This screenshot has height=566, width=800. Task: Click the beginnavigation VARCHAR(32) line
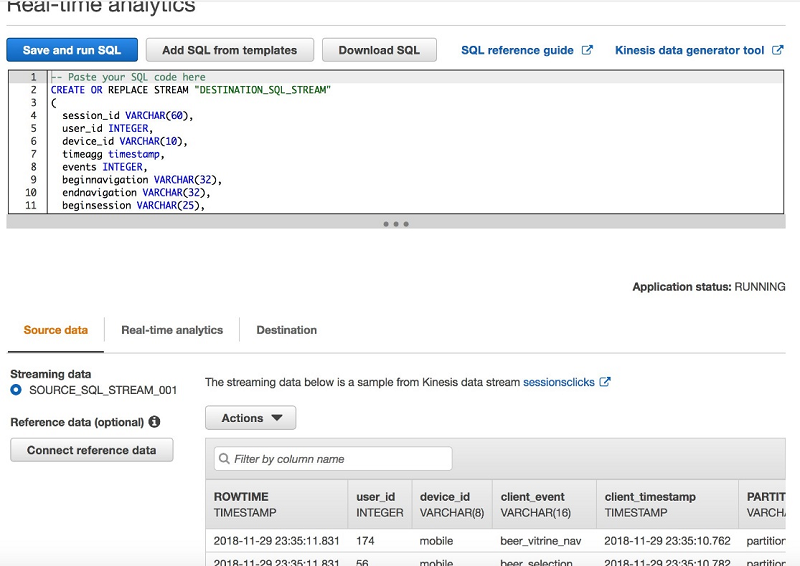coord(142,180)
